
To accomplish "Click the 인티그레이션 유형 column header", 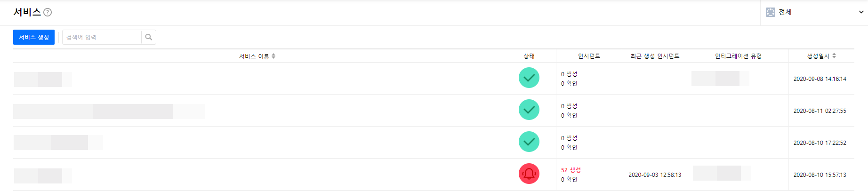I will coord(738,56).
